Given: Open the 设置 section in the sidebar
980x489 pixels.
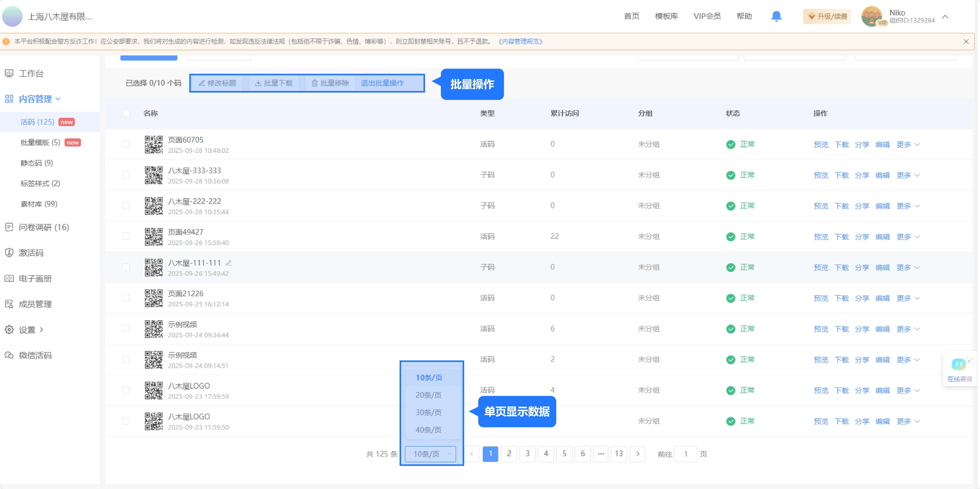Looking at the screenshot, I should (27, 330).
